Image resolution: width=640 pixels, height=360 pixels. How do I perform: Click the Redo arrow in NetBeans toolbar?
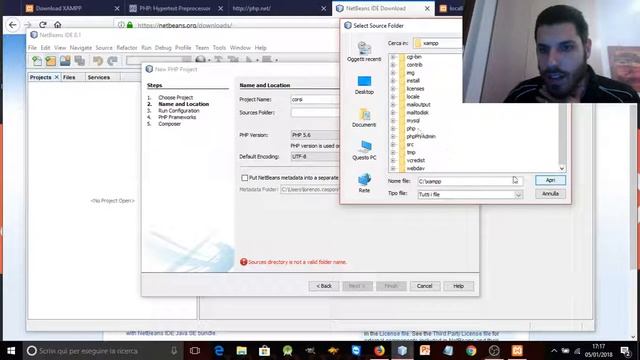click(112, 61)
